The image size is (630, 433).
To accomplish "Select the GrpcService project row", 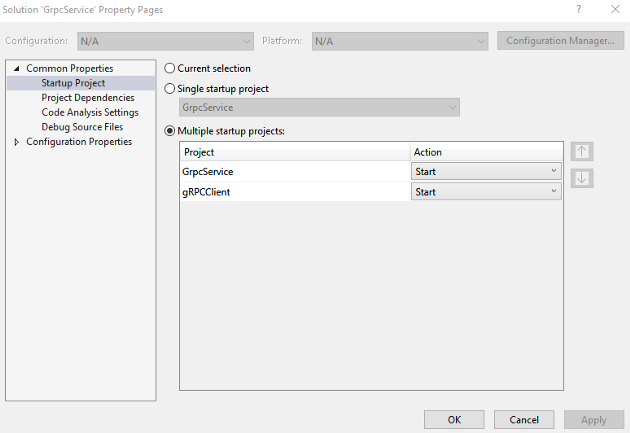I will point(295,171).
